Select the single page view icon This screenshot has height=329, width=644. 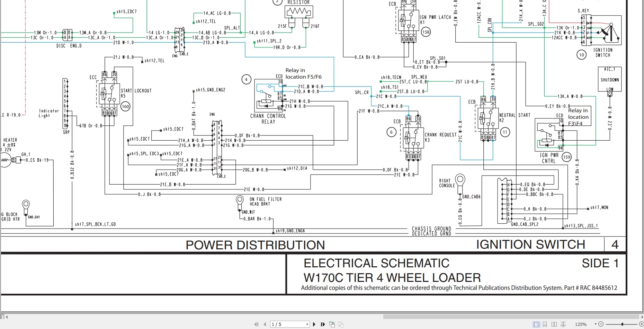tap(536, 324)
